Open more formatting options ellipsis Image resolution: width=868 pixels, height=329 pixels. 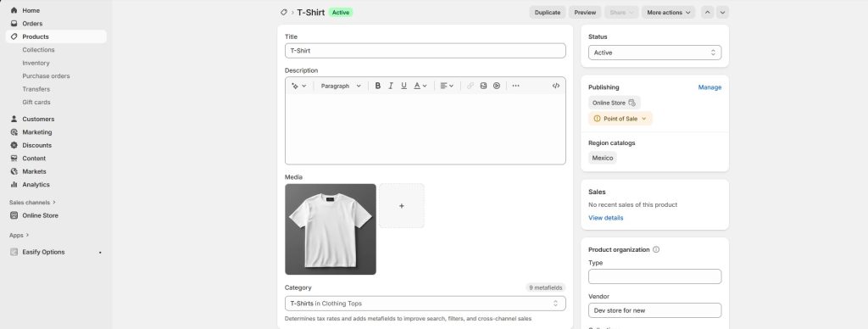pos(516,86)
